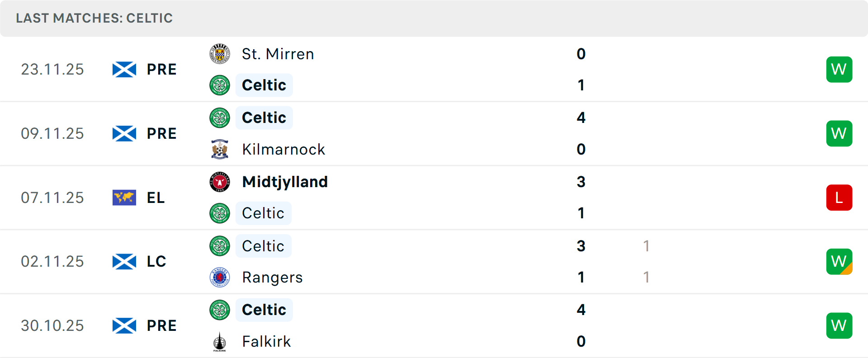The image size is (868, 358).
Task: Open the LAST MATCHES: CELTIC header
Action: tap(94, 18)
